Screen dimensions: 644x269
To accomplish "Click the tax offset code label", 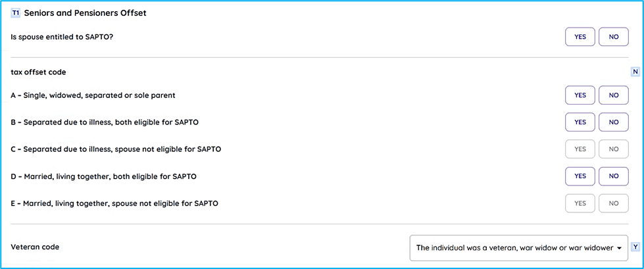I will 39,72.
